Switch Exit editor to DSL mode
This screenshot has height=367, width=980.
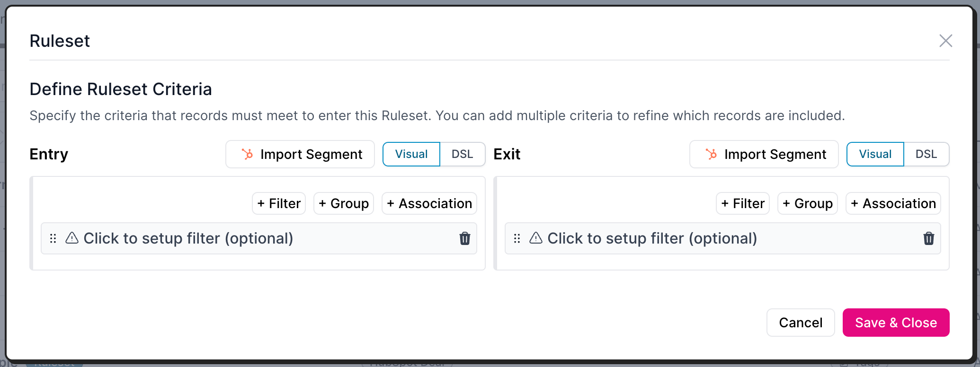pos(927,154)
